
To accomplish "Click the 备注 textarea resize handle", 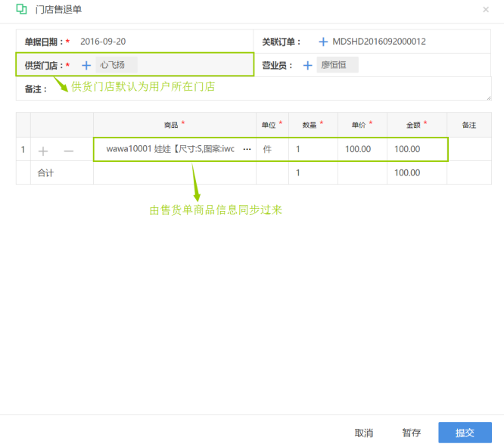I will pos(489,98).
